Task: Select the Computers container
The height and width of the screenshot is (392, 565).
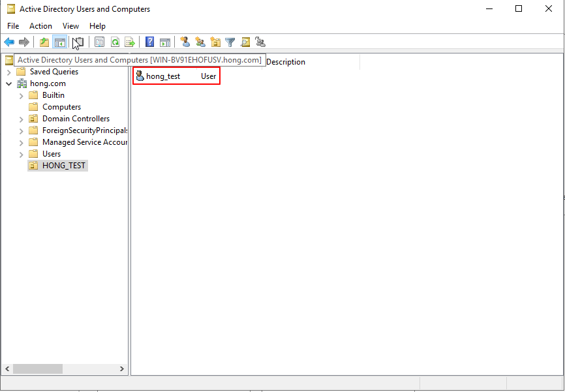Action: 61,107
